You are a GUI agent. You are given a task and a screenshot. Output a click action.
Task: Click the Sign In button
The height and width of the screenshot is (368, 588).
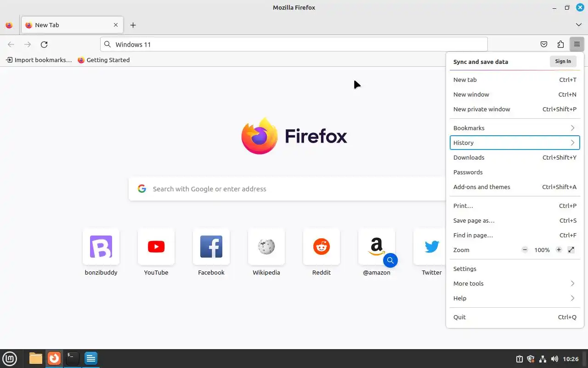click(563, 62)
